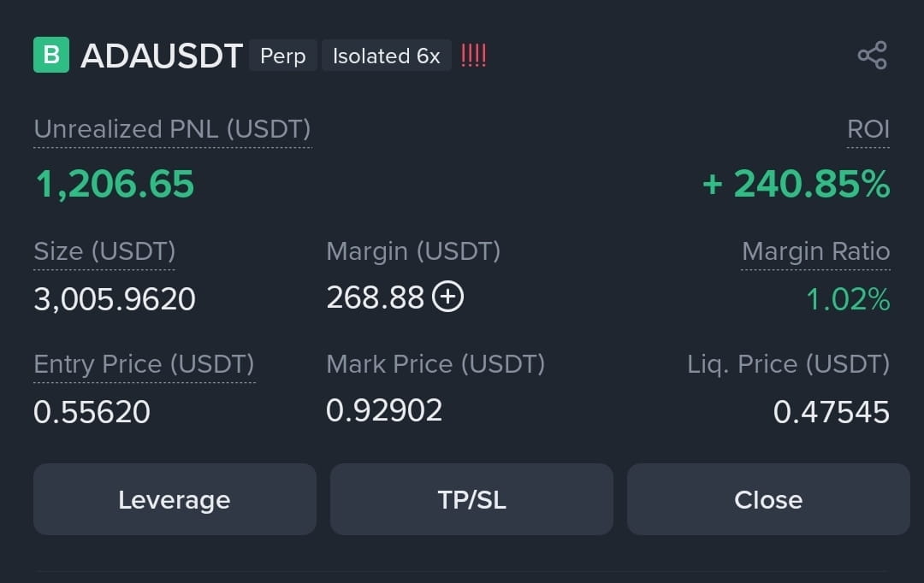This screenshot has height=583, width=924.
Task: Tap the Unrealized PNL (USDT) label
Action: point(172,129)
